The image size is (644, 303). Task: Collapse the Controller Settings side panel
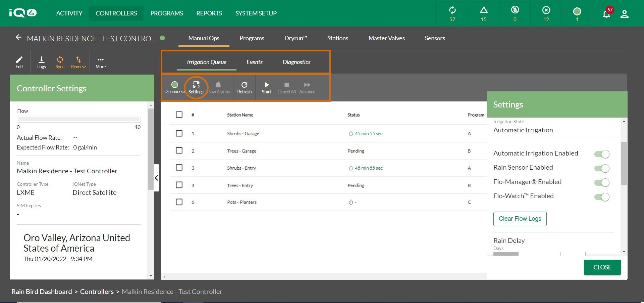click(x=156, y=178)
